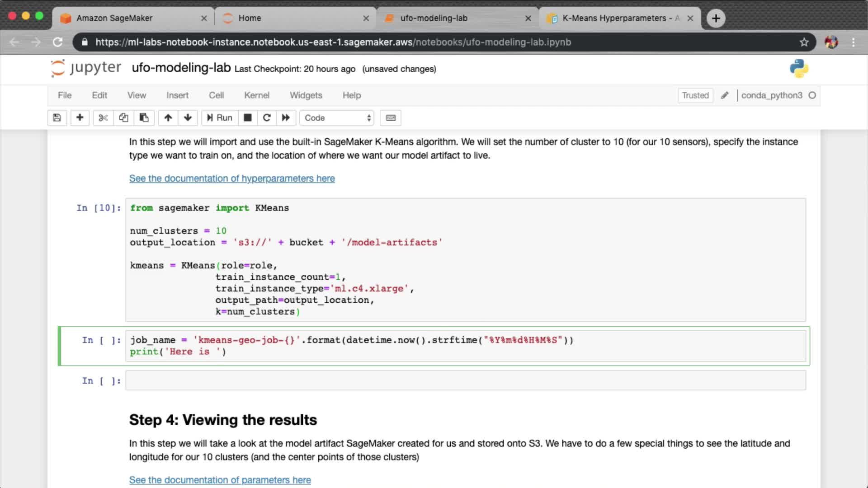Click the Run cell button

[220, 118]
